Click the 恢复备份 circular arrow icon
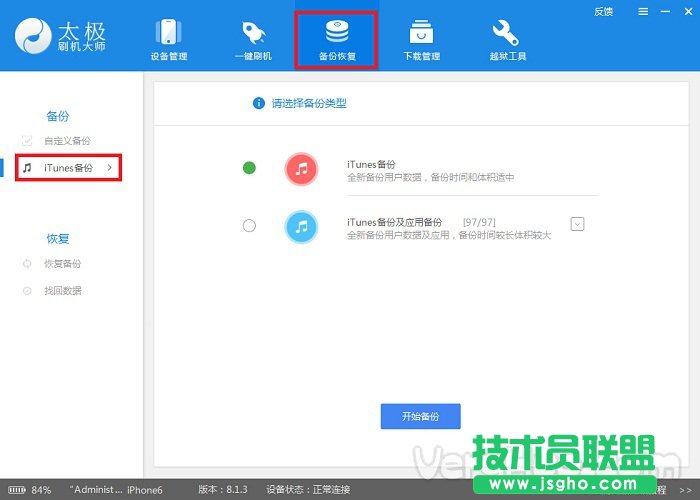 point(27,264)
